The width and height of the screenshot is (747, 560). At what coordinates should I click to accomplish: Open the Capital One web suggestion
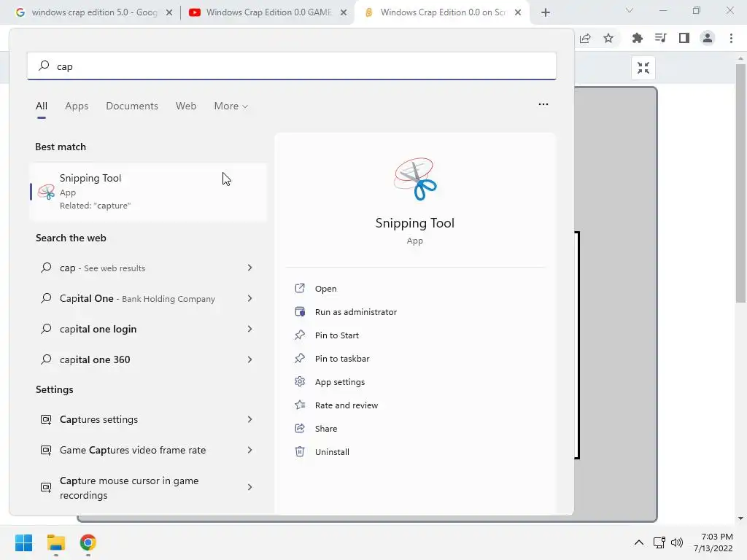coord(148,298)
